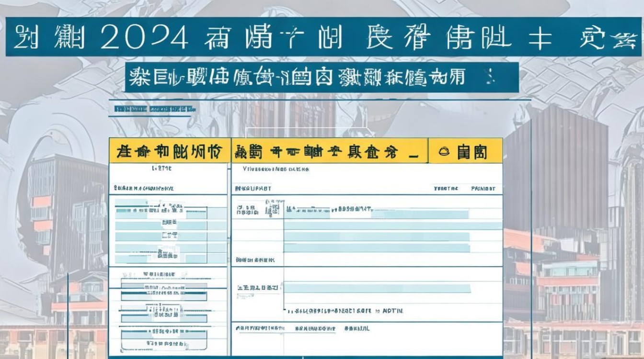Click the VREGTRE column header
Image resolution: width=644 pixels, height=359 pixels.
(446, 189)
